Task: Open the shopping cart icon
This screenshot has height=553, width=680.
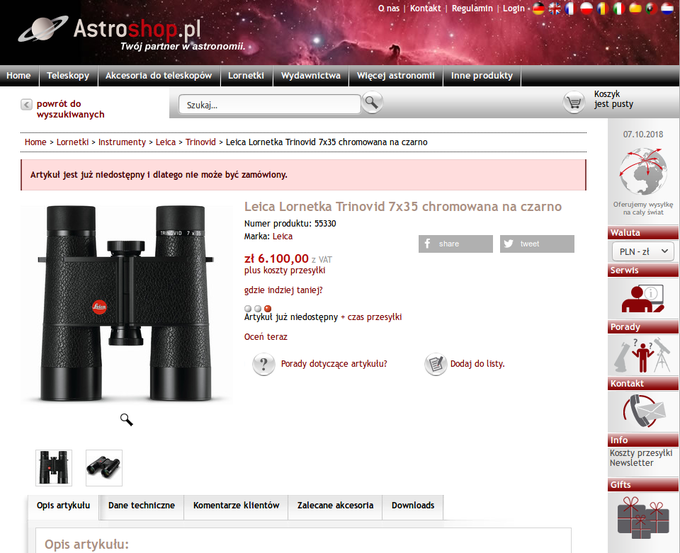Action: point(574,103)
